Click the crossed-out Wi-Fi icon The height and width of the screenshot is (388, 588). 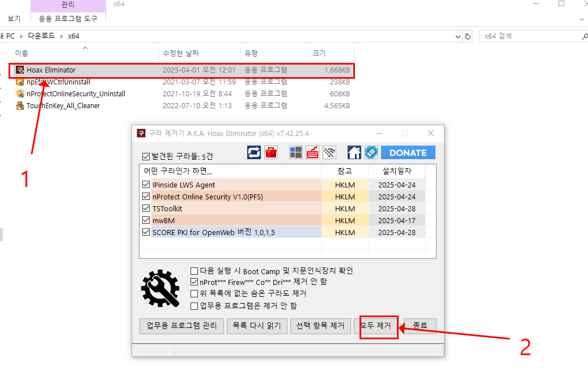tap(329, 152)
